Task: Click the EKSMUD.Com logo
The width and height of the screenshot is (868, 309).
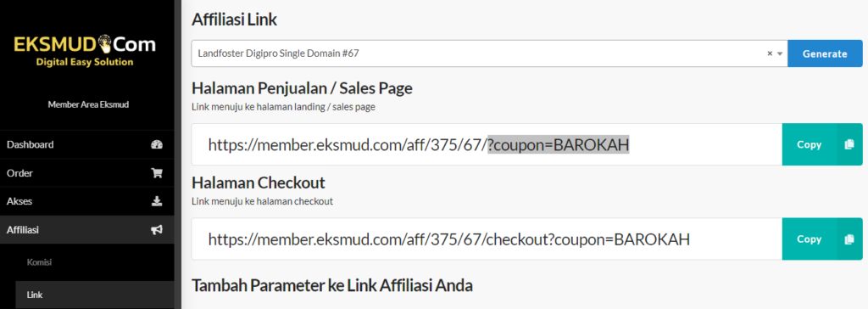Action: tap(85, 50)
